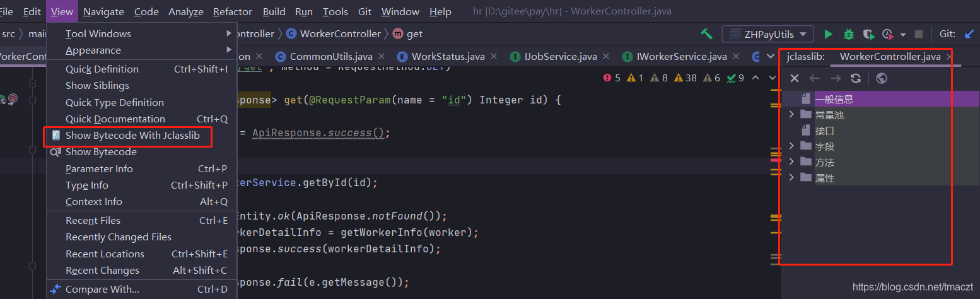Start debugging with the green bug icon
The image size is (980, 299).
849,34
